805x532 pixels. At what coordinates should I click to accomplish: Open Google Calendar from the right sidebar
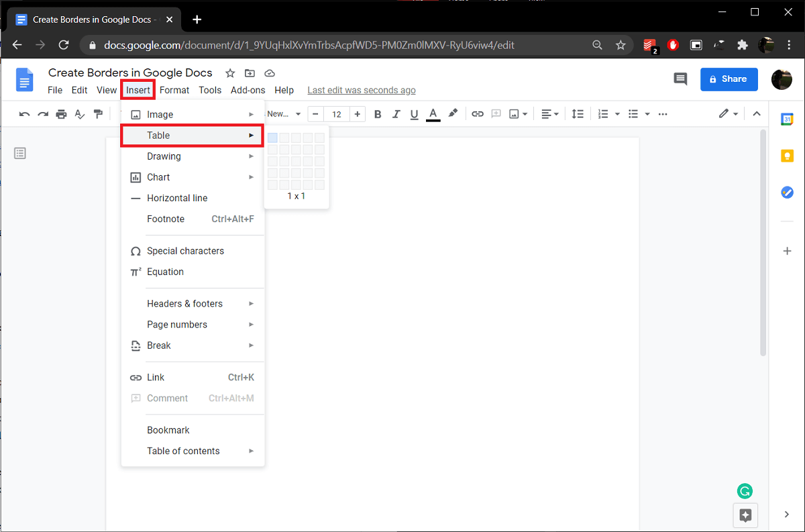pos(786,119)
